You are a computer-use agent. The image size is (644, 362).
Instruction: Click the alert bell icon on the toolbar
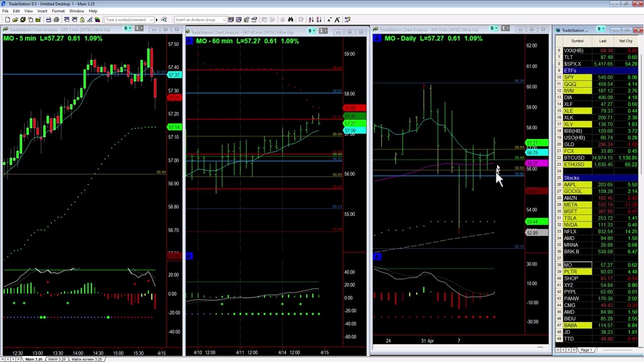coord(283,20)
